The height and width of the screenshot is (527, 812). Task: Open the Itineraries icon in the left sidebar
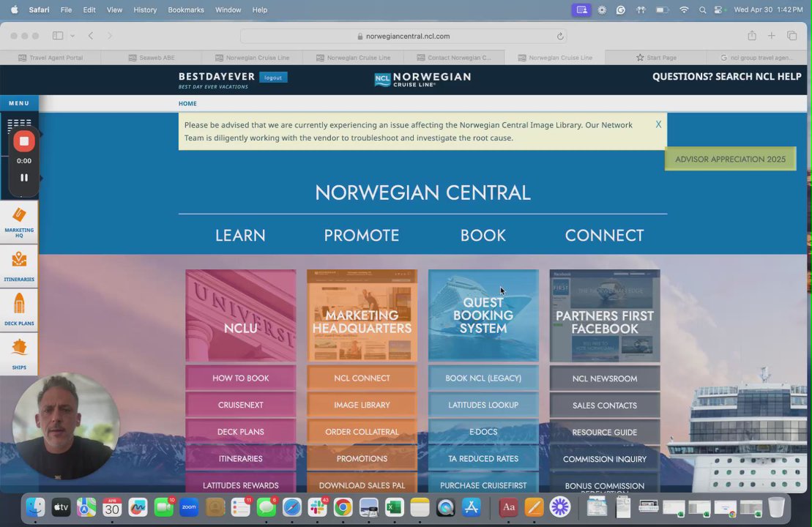point(19,266)
